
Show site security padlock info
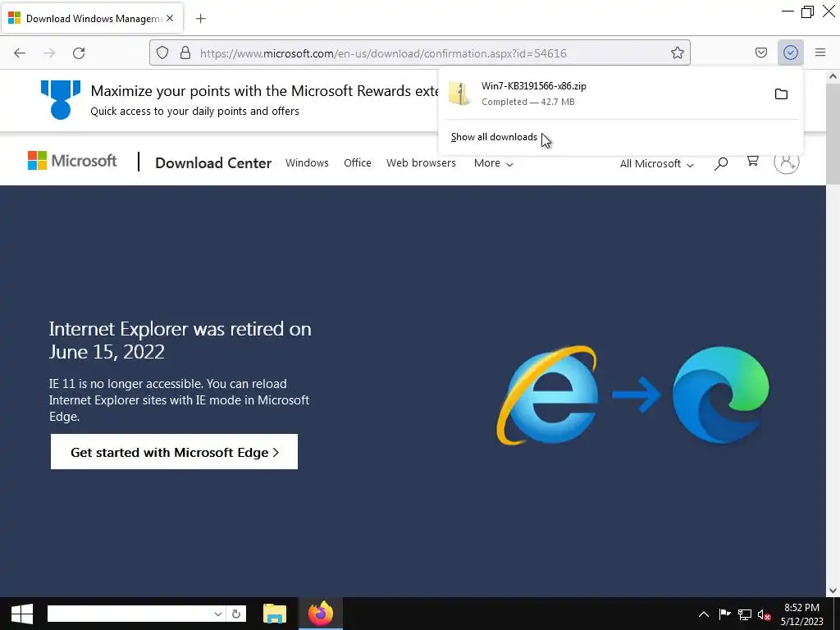(185, 52)
